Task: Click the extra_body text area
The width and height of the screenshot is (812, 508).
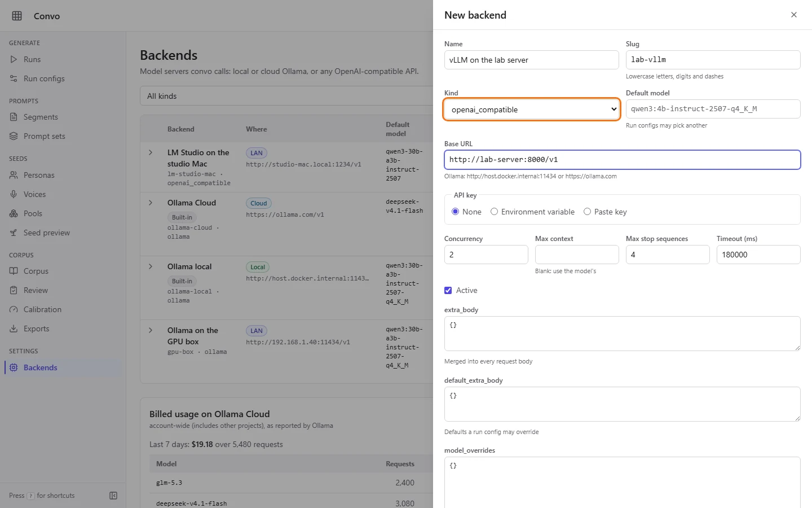Action: pyautogui.click(x=623, y=334)
